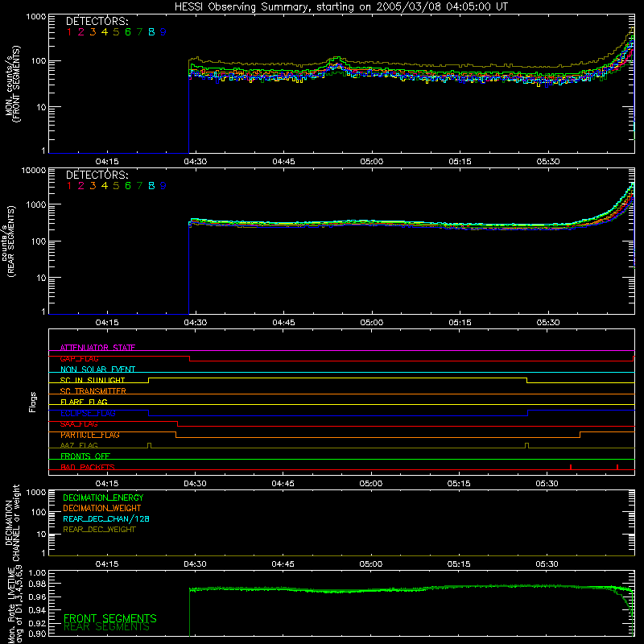Click yellow detector number 4 in front segments legend
Image resolution: width=644 pixels, height=644 pixels.
click(x=105, y=32)
